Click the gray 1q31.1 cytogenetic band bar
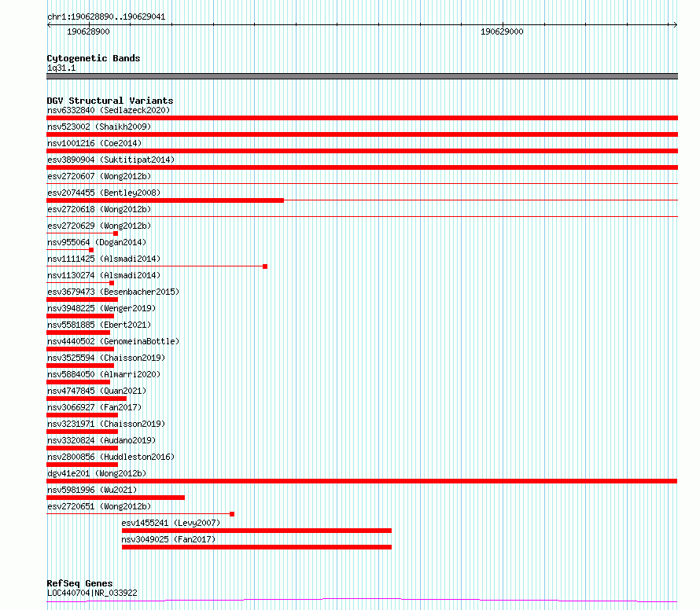The height and width of the screenshot is (610, 700). click(x=362, y=76)
